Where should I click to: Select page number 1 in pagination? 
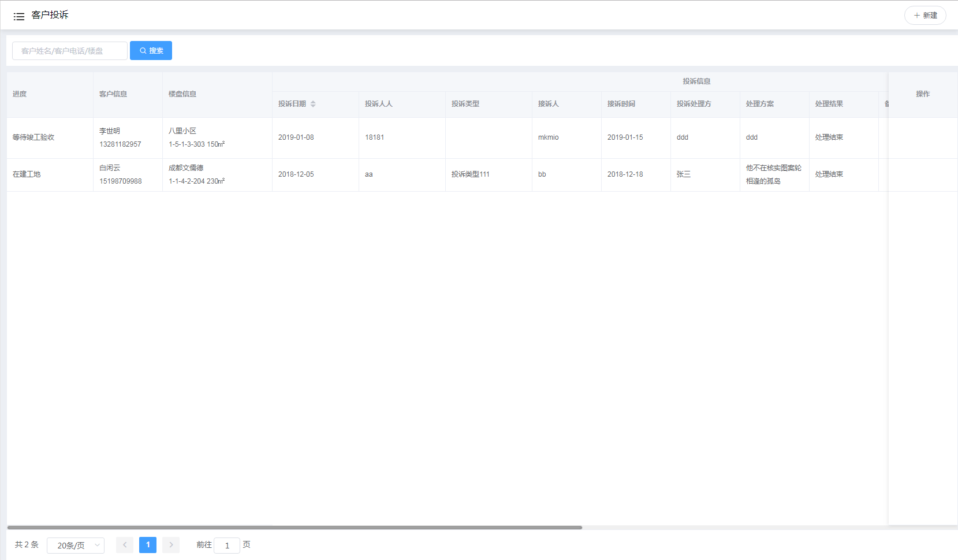(148, 545)
